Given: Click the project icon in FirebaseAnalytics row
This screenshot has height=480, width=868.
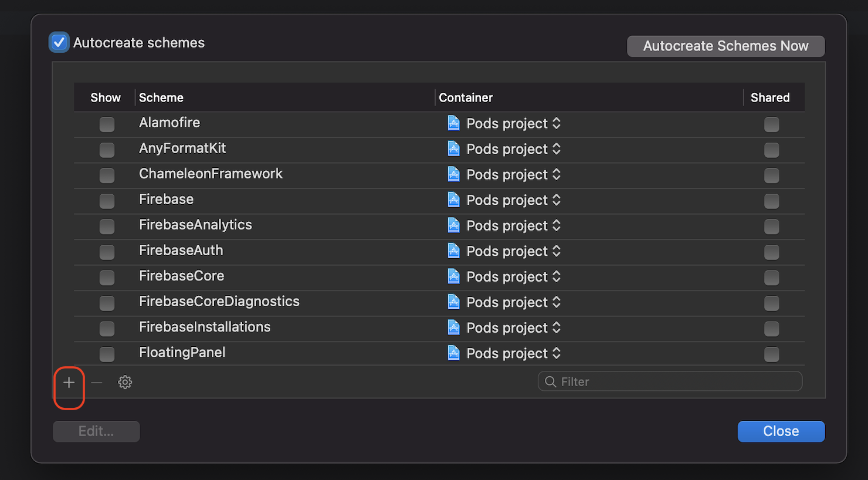Looking at the screenshot, I should point(453,225).
